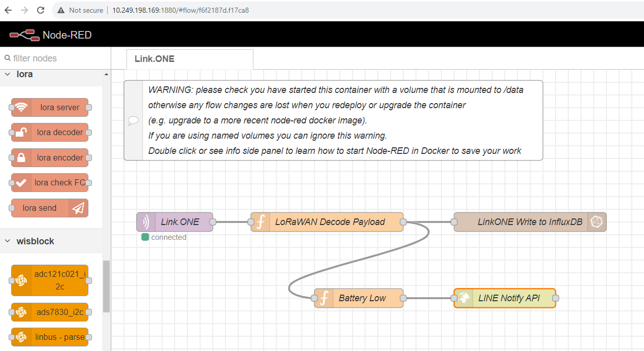The image size is (644, 351).
Task: Select the LoRaWAN Decode Payload node
Action: coord(327,222)
